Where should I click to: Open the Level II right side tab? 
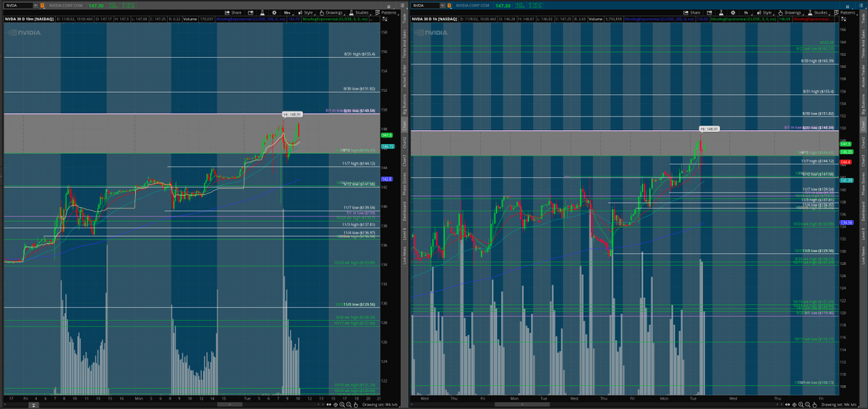863,234
